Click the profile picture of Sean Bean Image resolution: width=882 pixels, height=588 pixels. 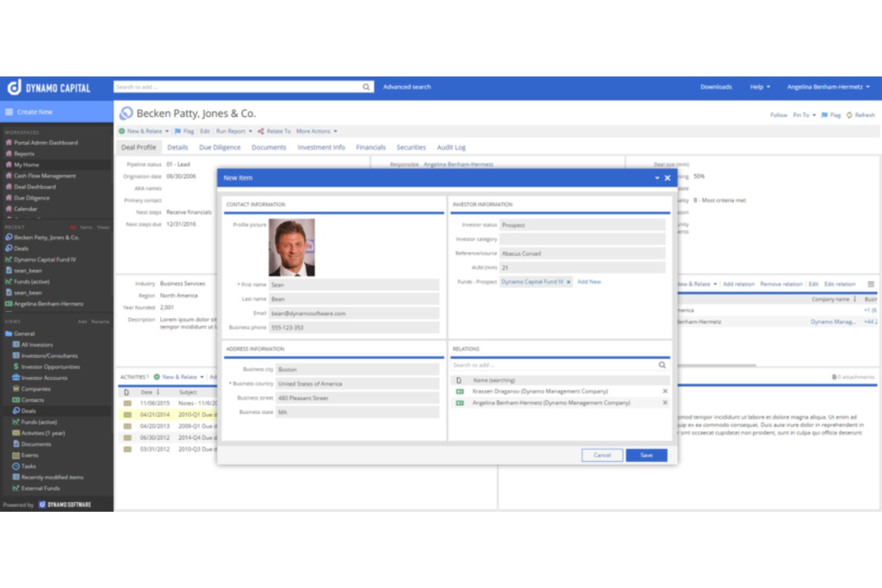point(292,247)
